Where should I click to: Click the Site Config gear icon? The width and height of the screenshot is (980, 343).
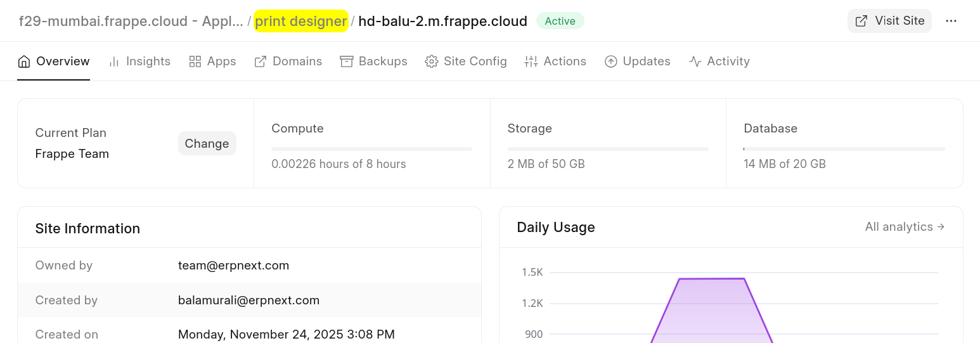click(x=432, y=61)
